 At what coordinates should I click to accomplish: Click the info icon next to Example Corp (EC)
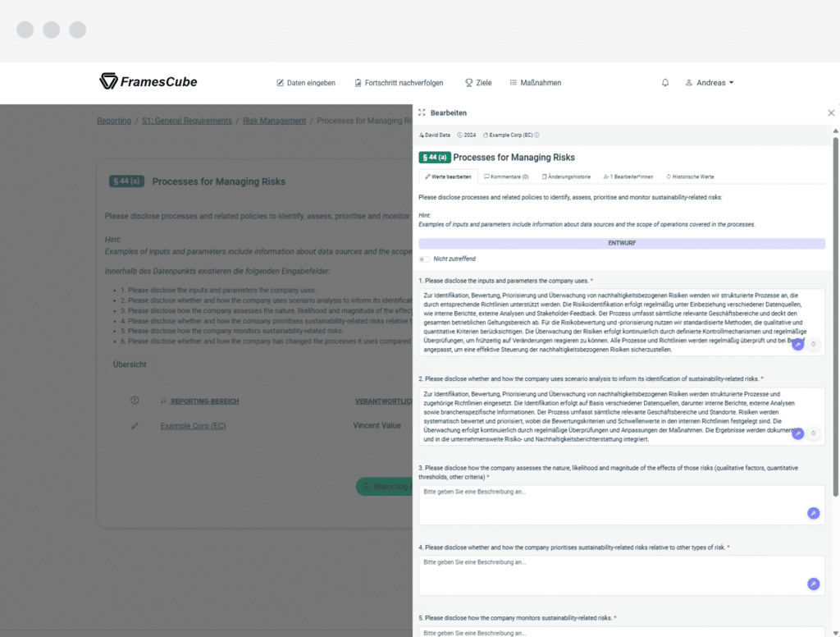pyautogui.click(x=536, y=135)
